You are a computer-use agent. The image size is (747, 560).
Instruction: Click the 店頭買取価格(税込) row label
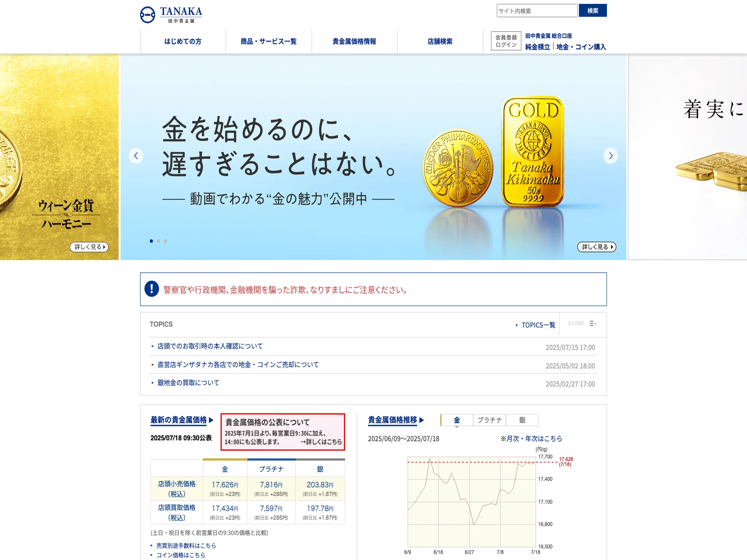(177, 513)
